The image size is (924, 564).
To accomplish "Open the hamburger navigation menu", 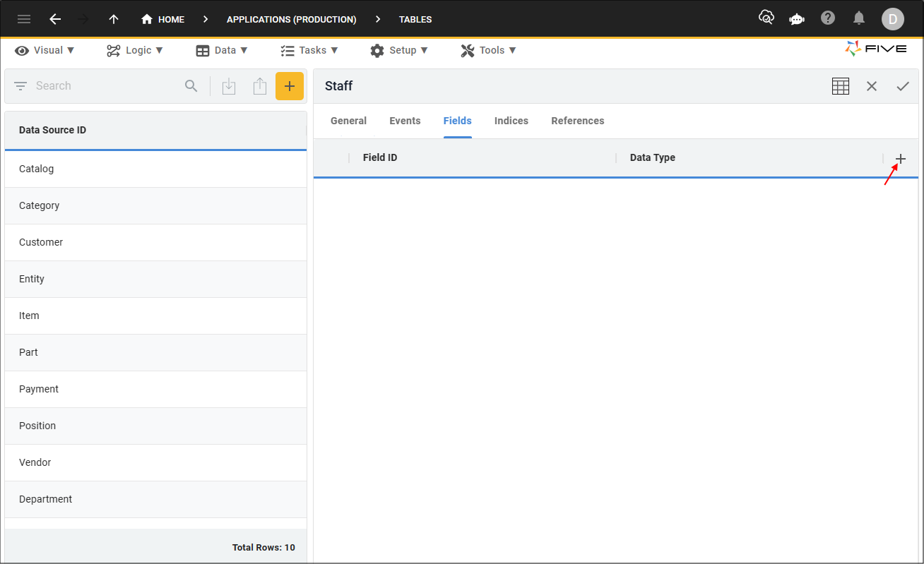I will click(24, 19).
